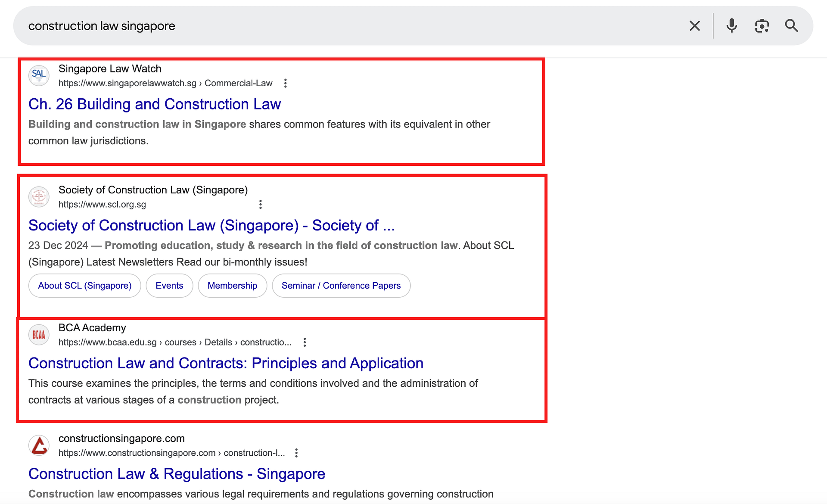Open more options for Singapore Law Watch result
The height and width of the screenshot is (504, 827).
coord(285,83)
